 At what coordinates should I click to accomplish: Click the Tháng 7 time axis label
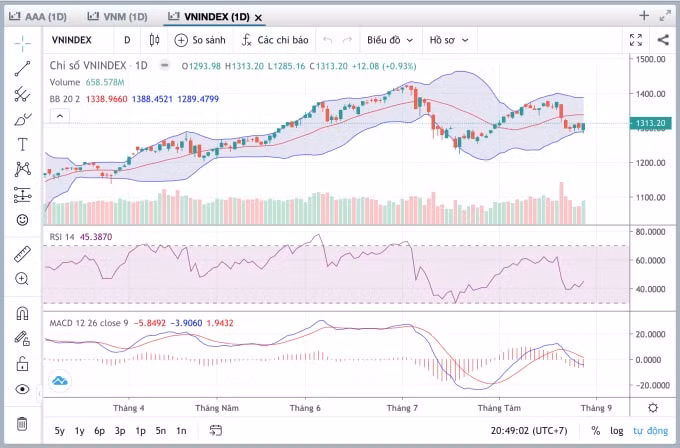click(402, 408)
